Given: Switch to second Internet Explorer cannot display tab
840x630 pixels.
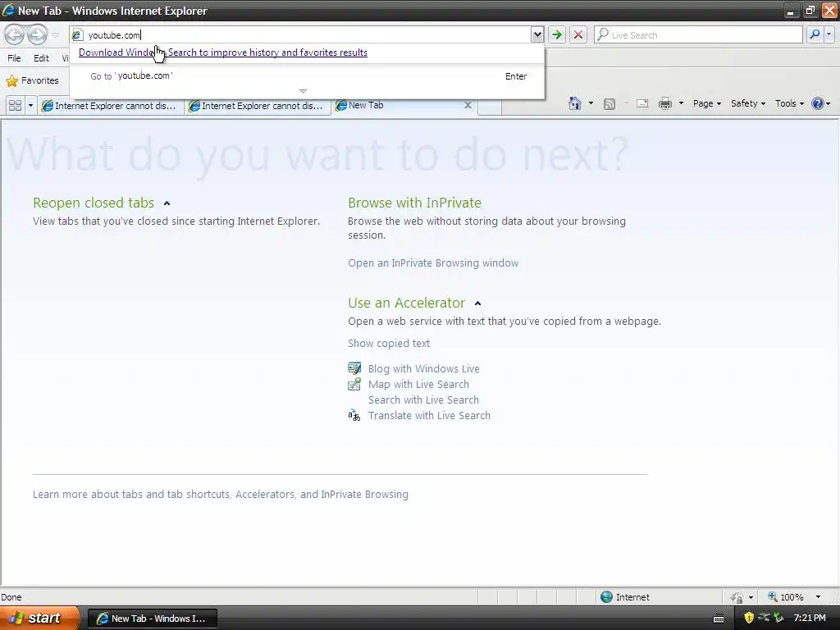Looking at the screenshot, I should (257, 106).
